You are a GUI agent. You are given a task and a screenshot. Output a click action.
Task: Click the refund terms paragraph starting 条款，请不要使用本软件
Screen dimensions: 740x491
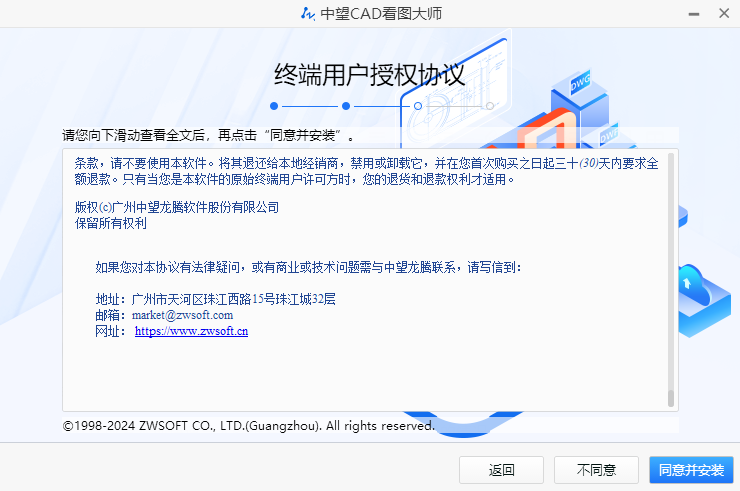[x=366, y=171]
